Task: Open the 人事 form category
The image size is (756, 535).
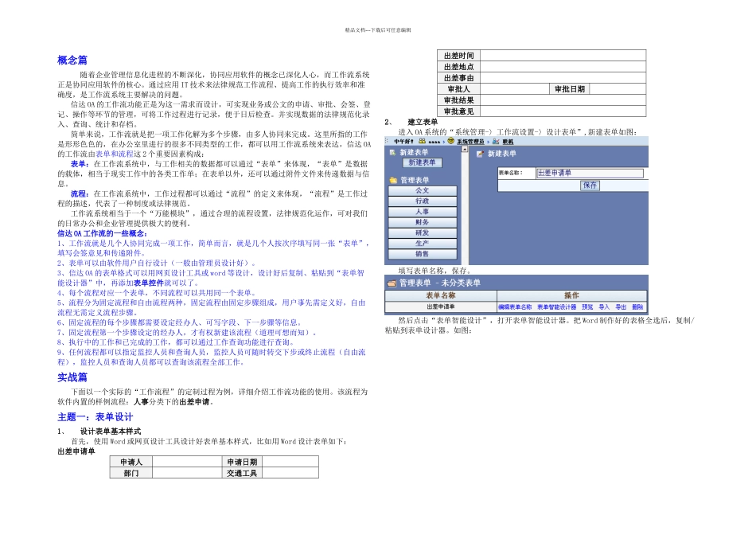Action: [x=423, y=212]
